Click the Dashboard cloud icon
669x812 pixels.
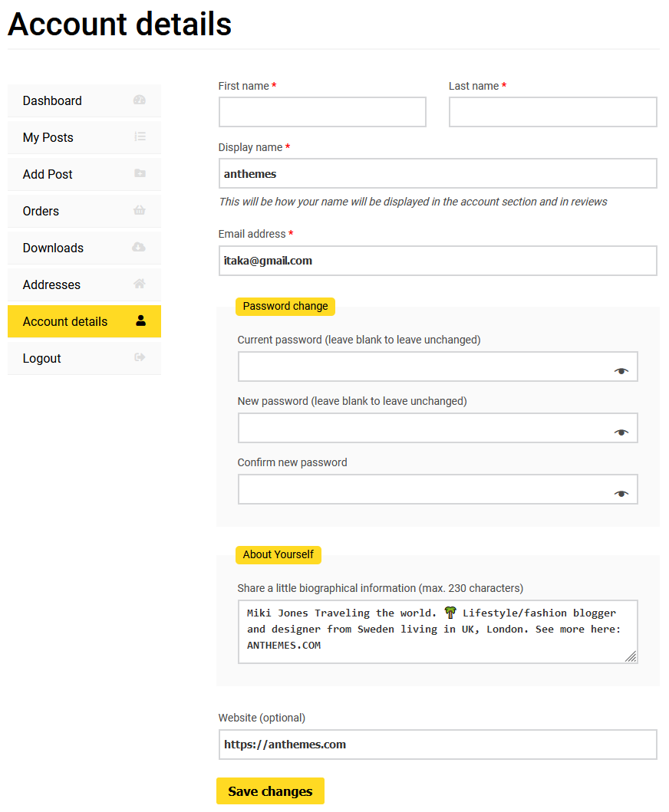(140, 100)
